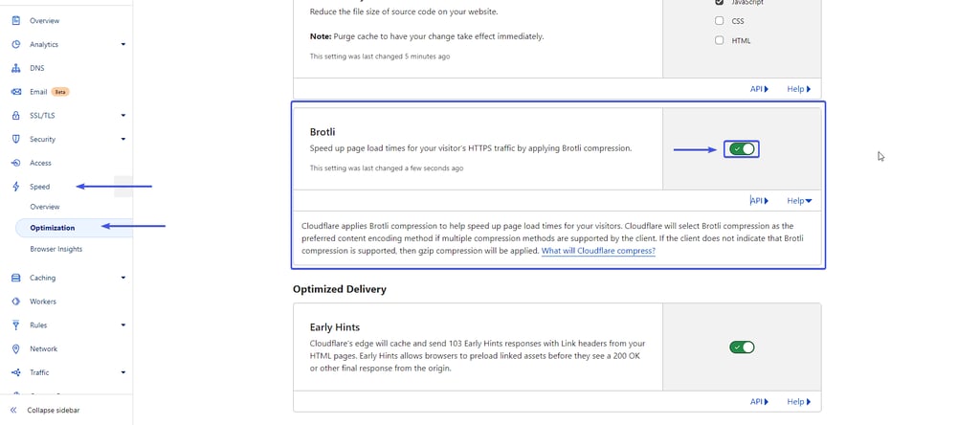
Task: Toggle the Brotli compression switch
Action: coord(742,148)
